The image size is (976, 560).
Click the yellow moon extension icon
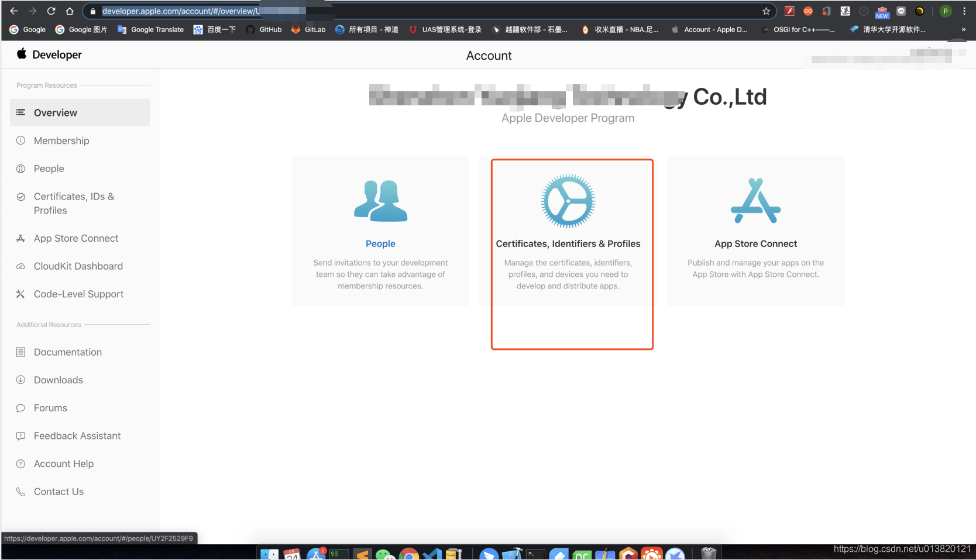click(x=920, y=11)
